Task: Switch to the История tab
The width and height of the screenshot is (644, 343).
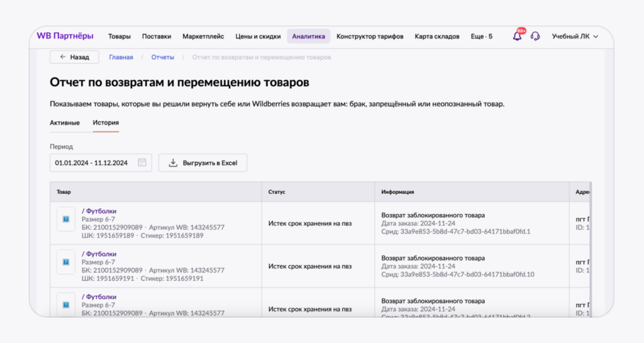Action: pyautogui.click(x=106, y=123)
